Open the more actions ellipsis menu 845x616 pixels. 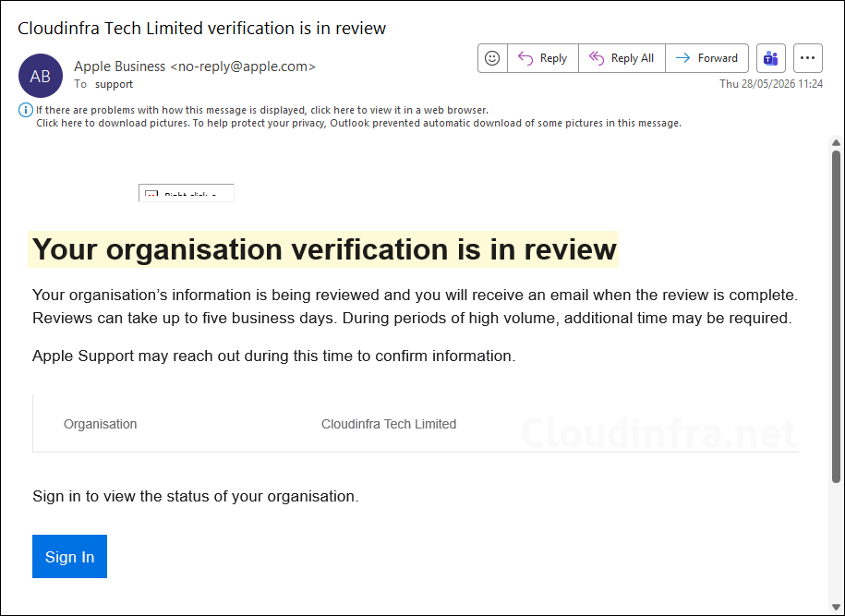(808, 58)
